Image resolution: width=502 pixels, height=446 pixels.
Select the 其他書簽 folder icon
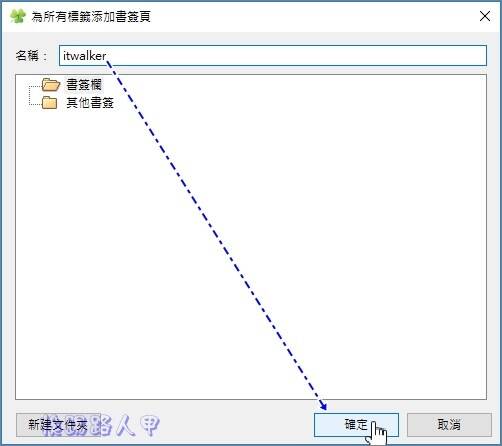50,103
